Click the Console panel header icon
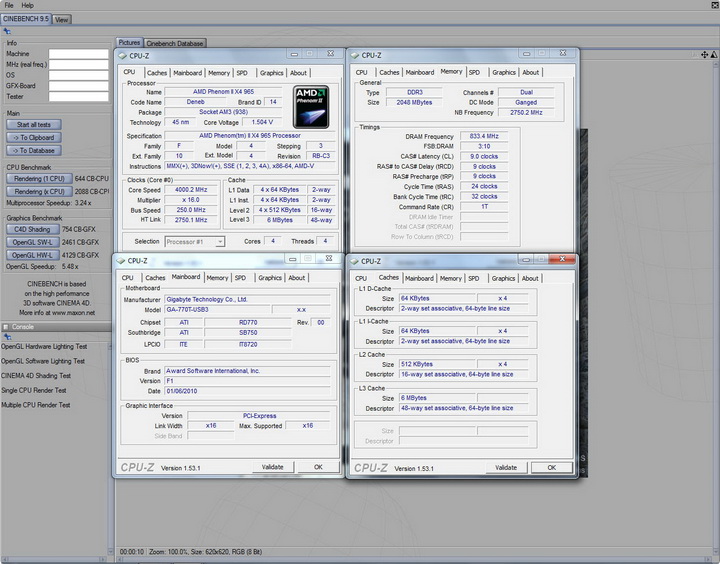 tap(6, 327)
